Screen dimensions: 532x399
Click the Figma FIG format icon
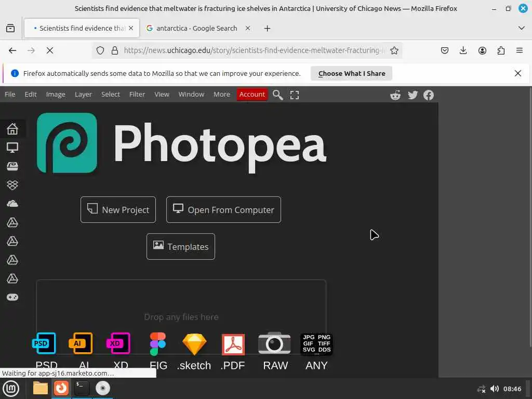[x=158, y=344]
